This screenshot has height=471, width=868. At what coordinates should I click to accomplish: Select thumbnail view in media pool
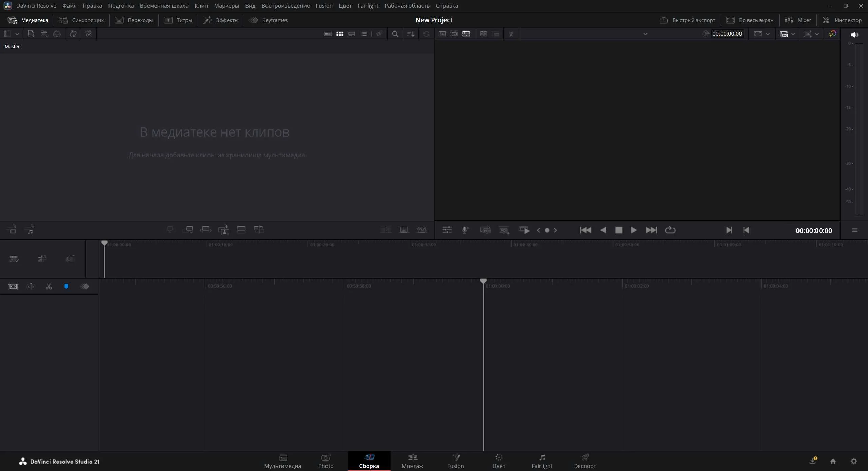(x=340, y=34)
